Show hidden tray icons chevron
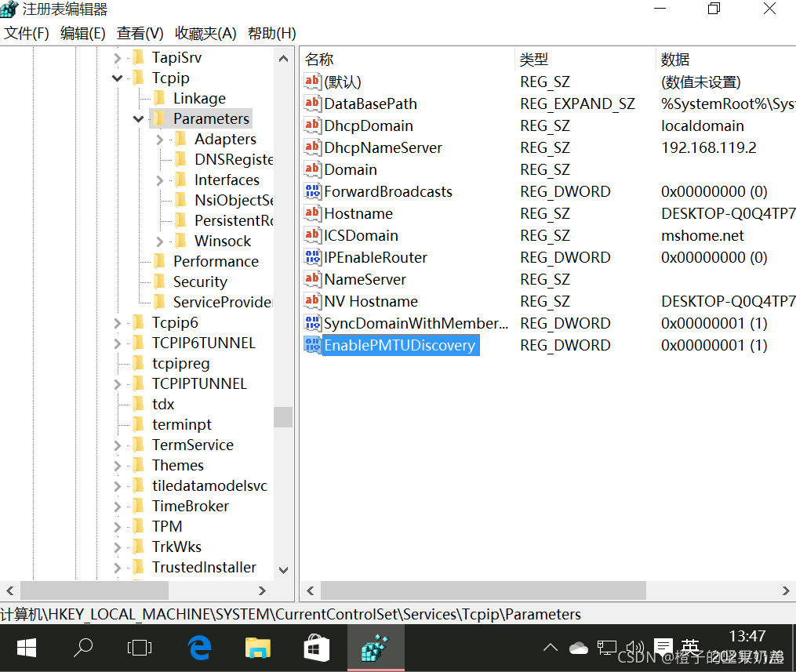 [551, 648]
